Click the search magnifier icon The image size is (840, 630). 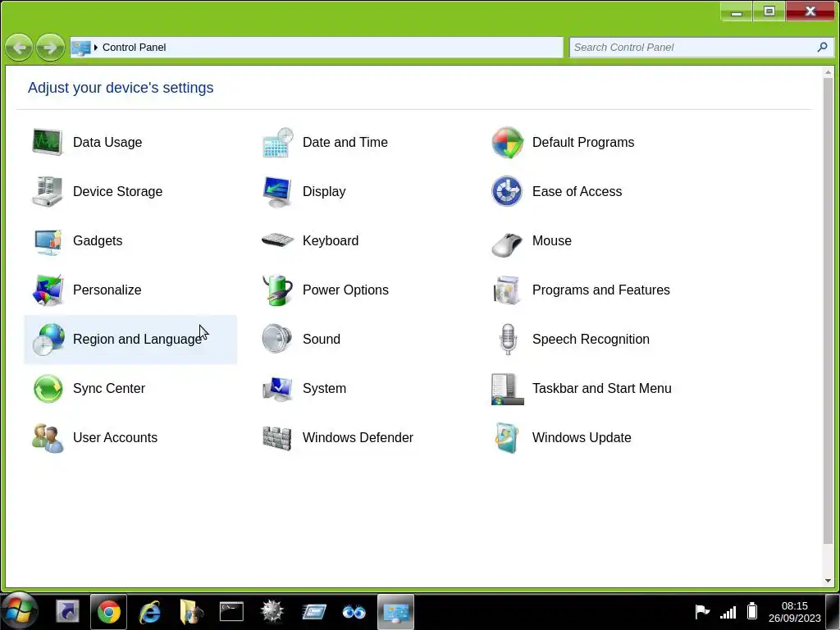(x=822, y=47)
